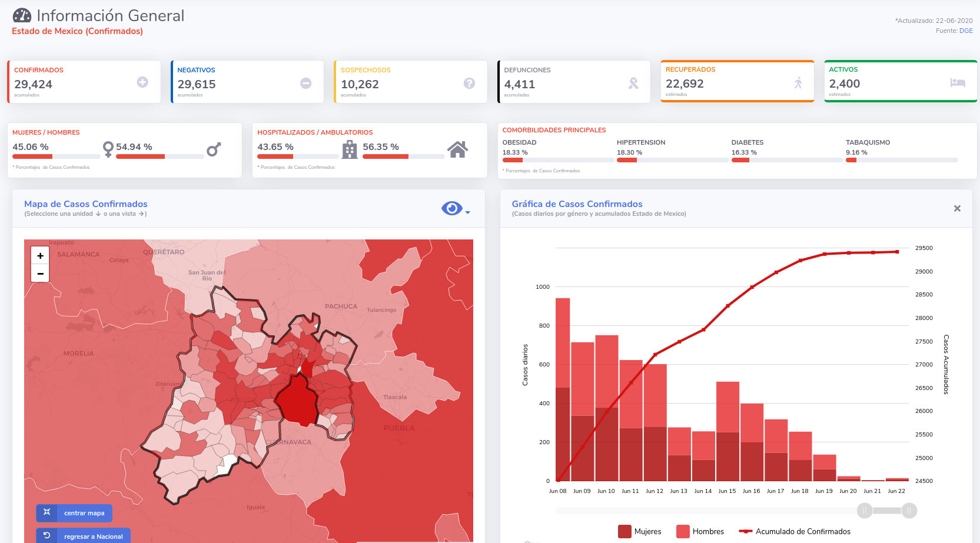Select the Sospechosos card value 10,262
The height and width of the screenshot is (543, 980).
click(x=360, y=84)
